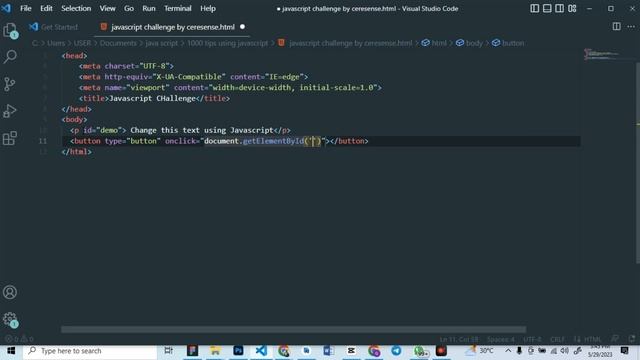Select the html file name breadcrumb
The height and width of the screenshot is (360, 640).
(351, 43)
